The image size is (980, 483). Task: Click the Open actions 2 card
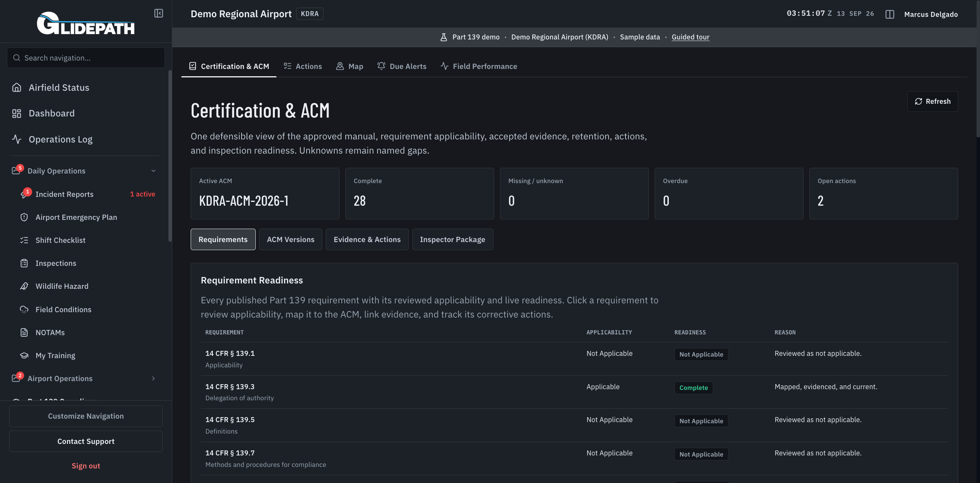[884, 193]
